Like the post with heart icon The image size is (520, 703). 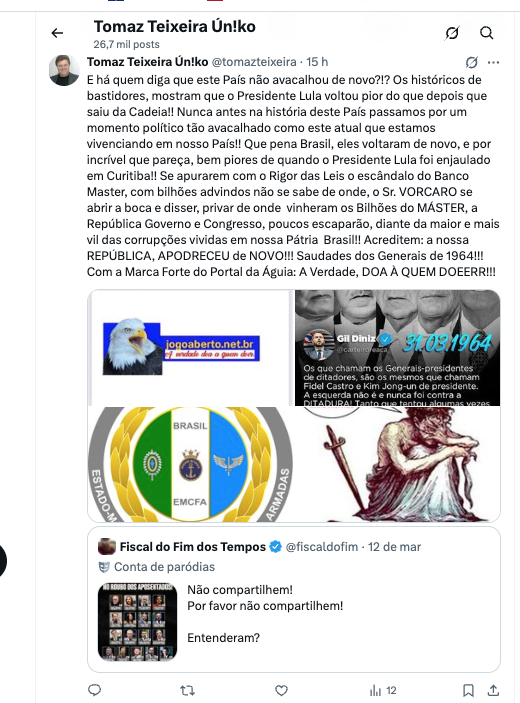coord(281,690)
